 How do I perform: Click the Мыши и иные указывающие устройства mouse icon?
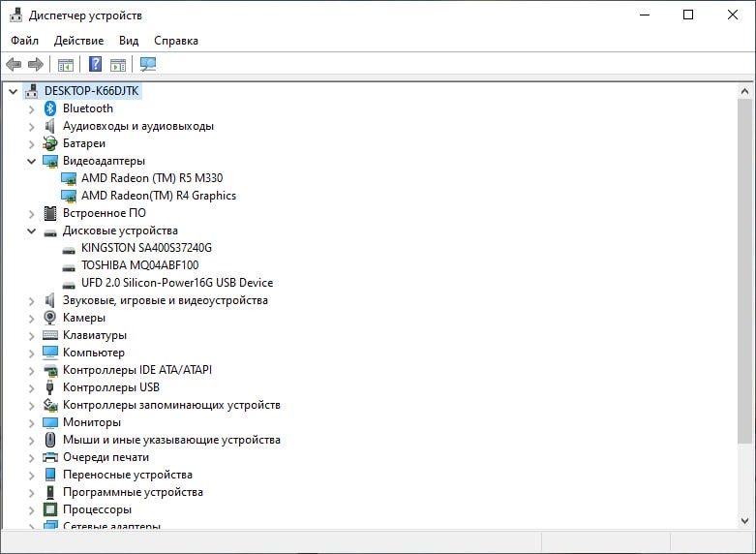50,440
